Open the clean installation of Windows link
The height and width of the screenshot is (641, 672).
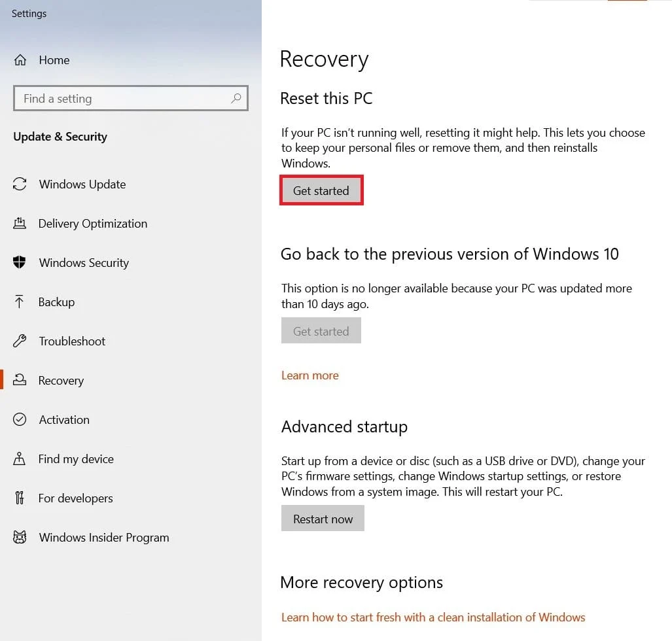[x=433, y=617]
